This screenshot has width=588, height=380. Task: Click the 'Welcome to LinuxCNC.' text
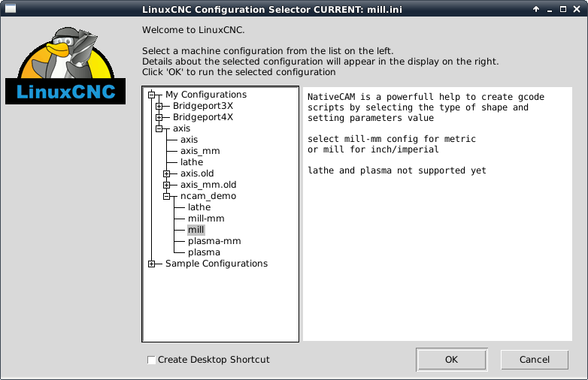(x=193, y=30)
